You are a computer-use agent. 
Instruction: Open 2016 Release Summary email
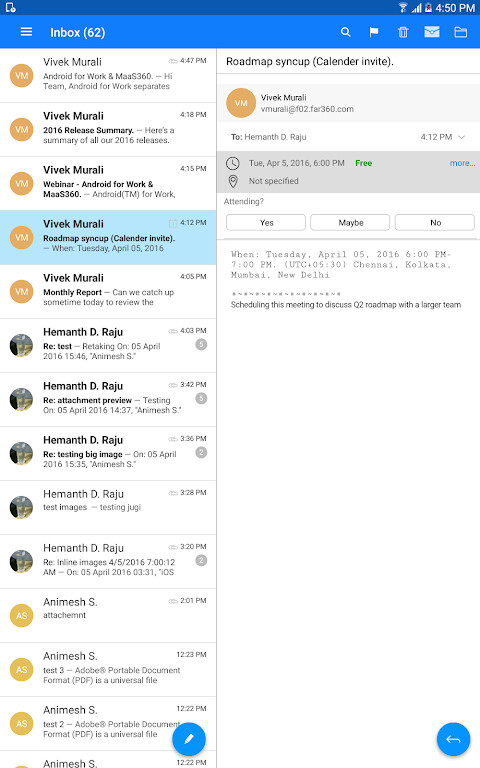click(x=108, y=130)
